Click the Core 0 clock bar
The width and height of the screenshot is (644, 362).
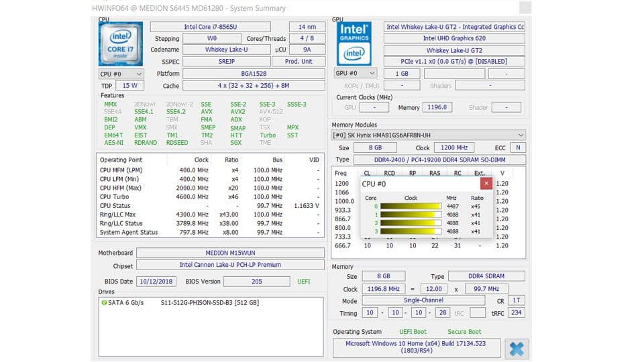click(411, 206)
